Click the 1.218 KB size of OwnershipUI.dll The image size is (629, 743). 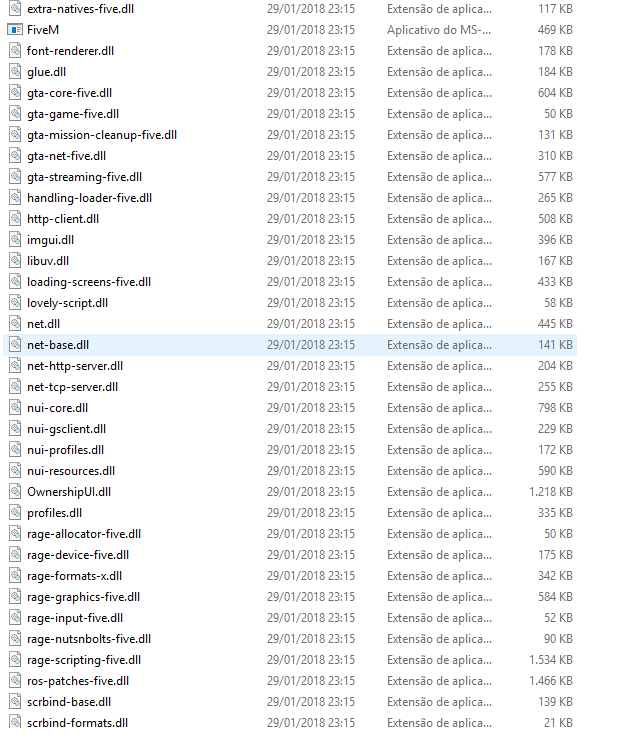point(551,492)
